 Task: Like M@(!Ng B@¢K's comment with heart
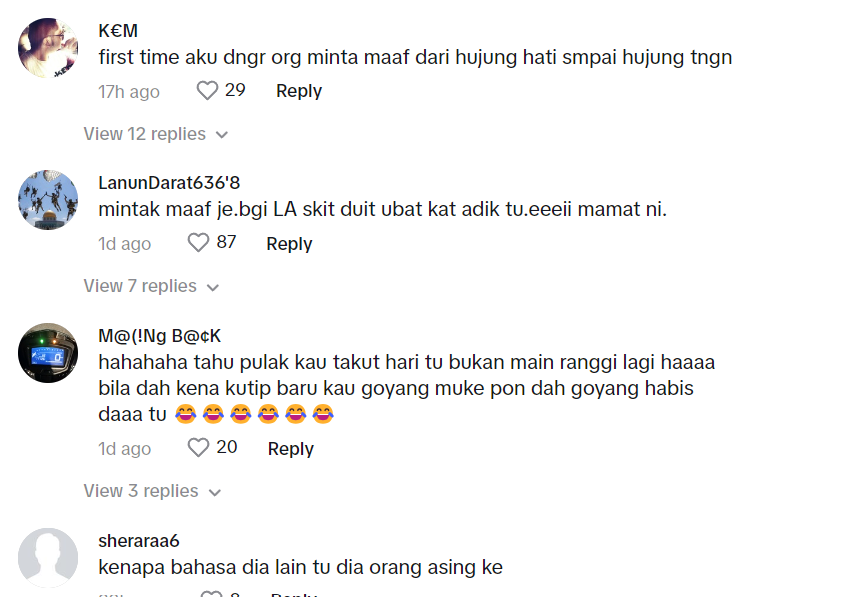pos(198,447)
